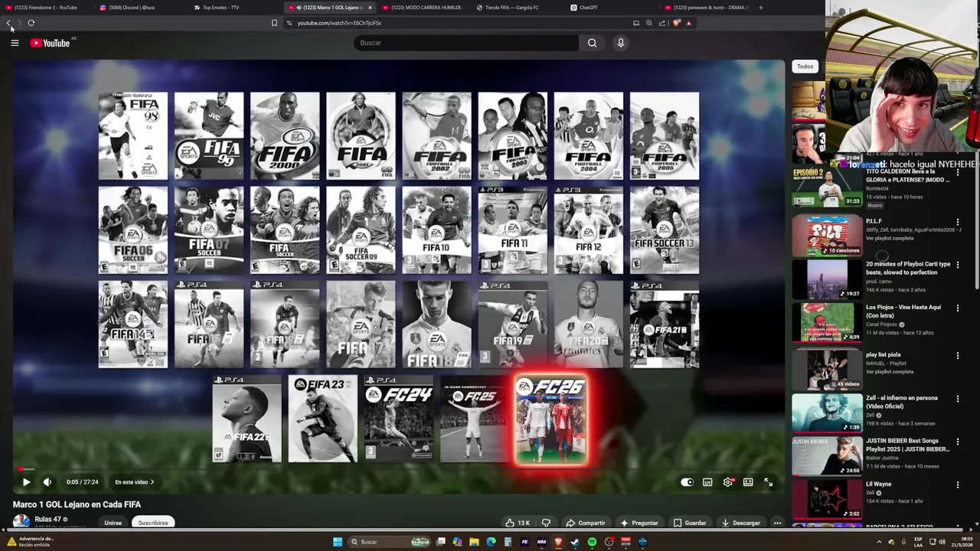Image resolution: width=980 pixels, height=551 pixels.
Task: Open zoom control icon in address bar
Action: pos(649,23)
